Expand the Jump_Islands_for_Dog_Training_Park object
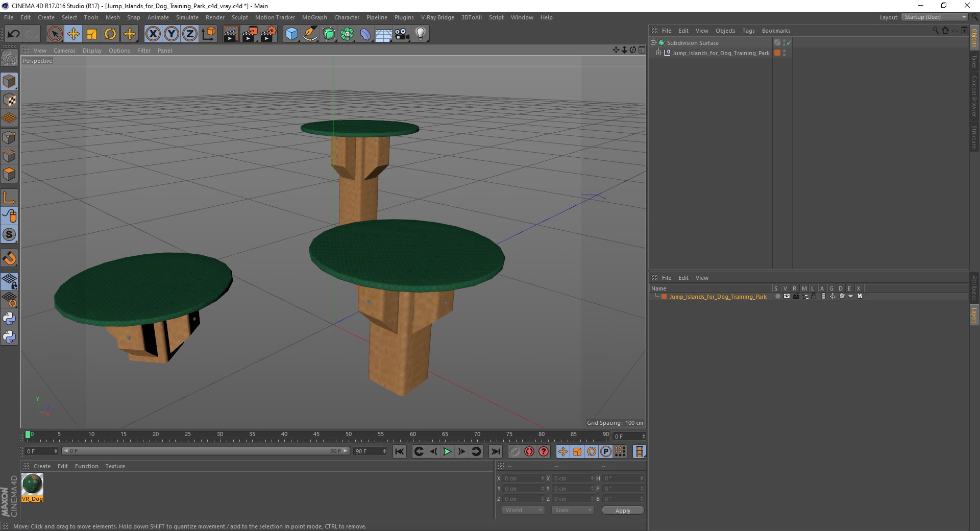The width and height of the screenshot is (980, 531). point(659,53)
